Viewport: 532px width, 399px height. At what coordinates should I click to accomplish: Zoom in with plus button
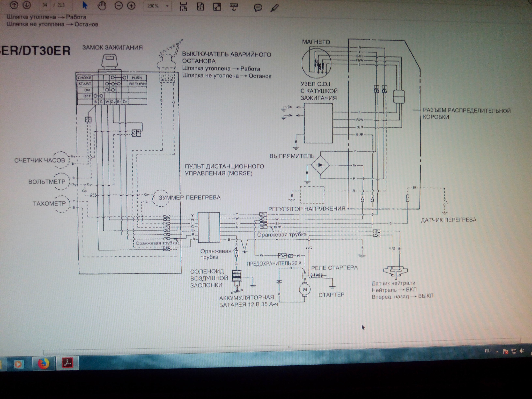[131, 6]
